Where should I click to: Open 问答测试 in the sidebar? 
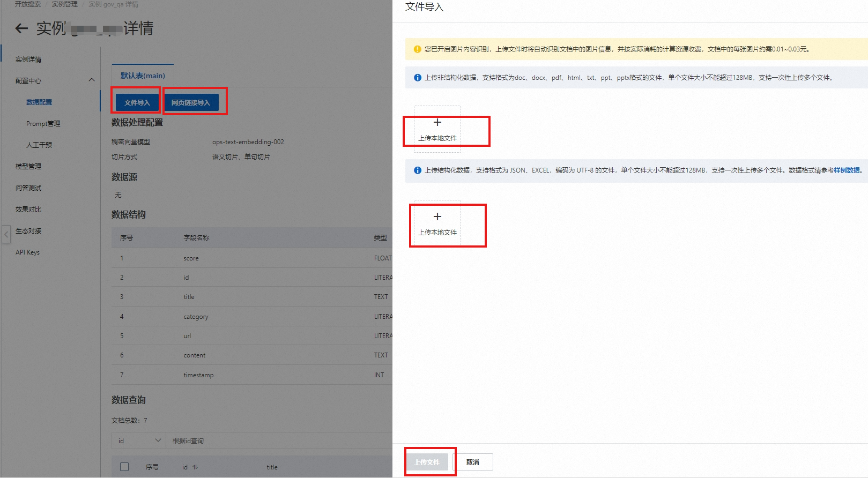tap(28, 188)
